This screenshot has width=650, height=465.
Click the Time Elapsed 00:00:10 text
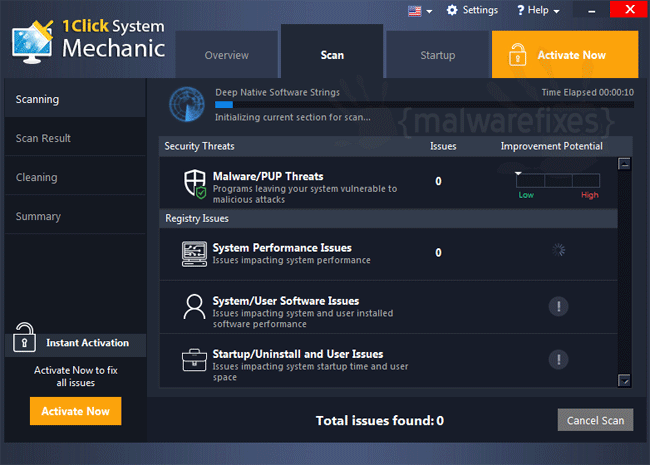pyautogui.click(x=587, y=92)
